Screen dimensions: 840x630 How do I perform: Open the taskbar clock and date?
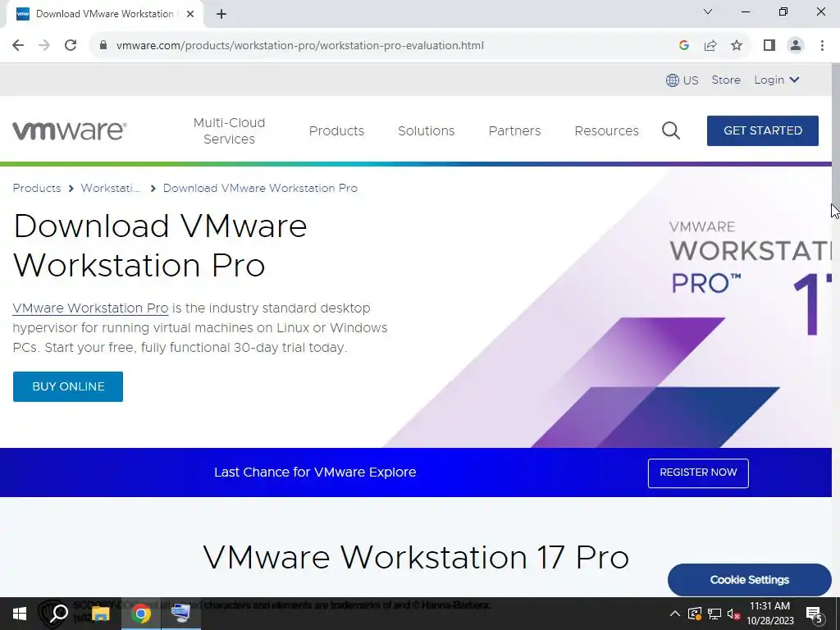[x=769, y=614]
